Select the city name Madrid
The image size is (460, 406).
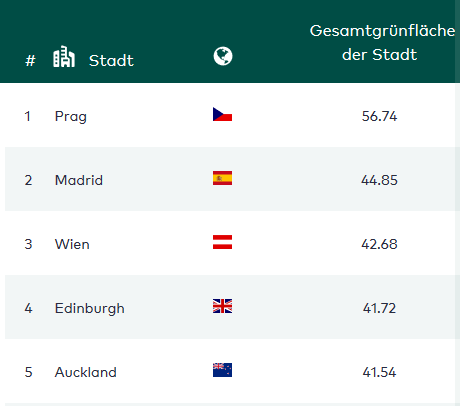coord(79,180)
